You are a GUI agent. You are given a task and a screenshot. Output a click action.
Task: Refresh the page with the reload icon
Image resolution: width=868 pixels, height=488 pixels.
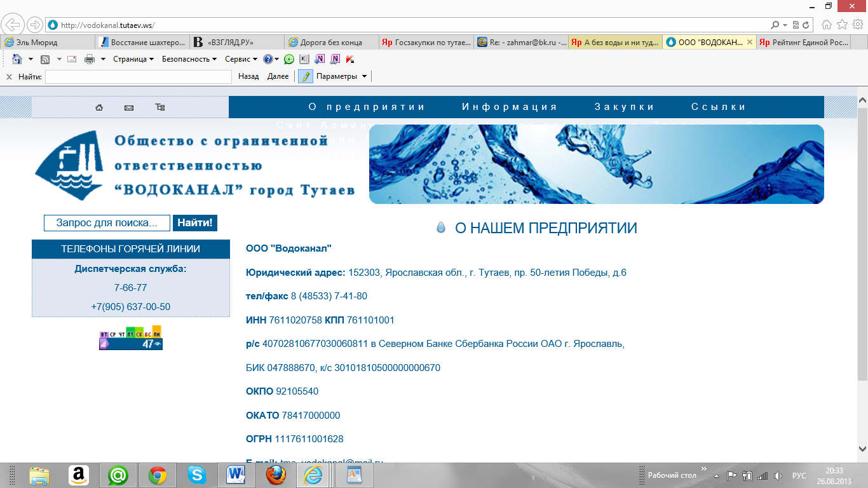pyautogui.click(x=806, y=25)
